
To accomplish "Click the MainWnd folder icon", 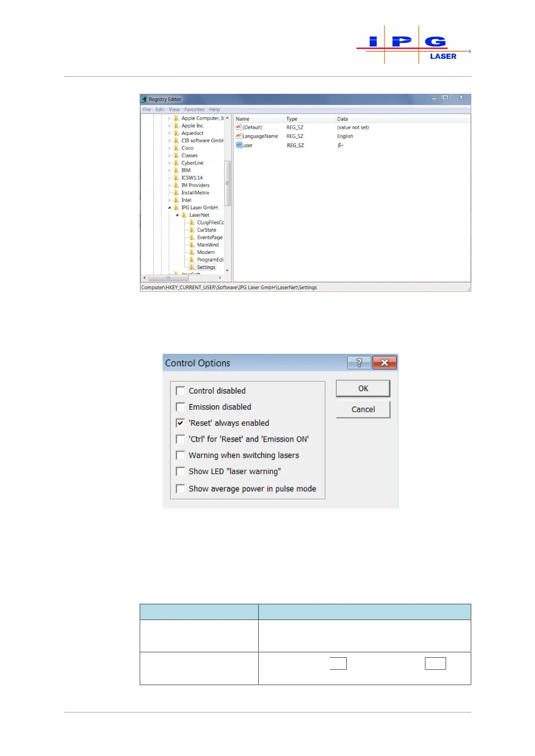I will point(192,245).
